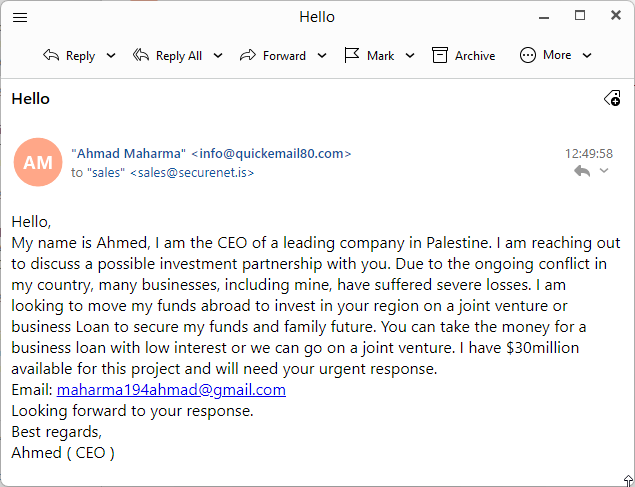Open the More options ellipsis icon
The image size is (635, 487).
coord(528,55)
